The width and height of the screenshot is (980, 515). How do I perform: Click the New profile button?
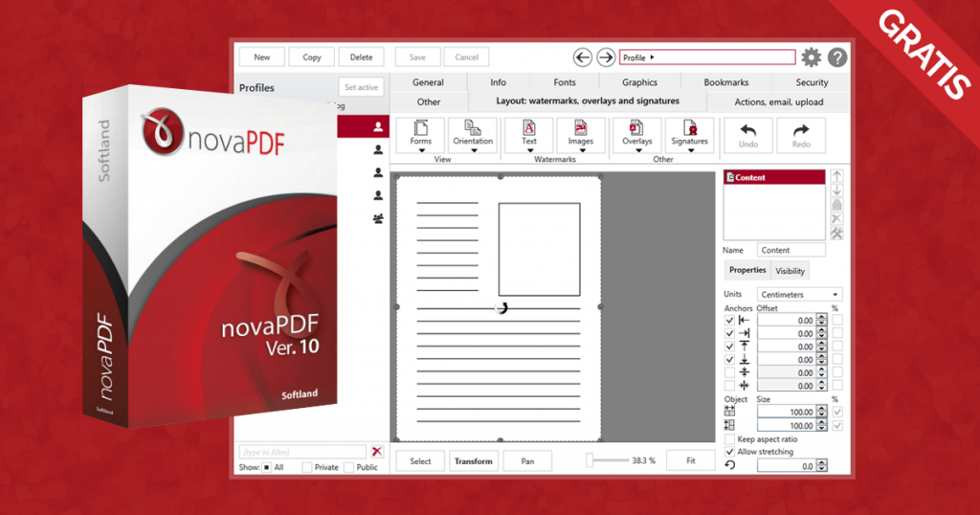(x=261, y=57)
